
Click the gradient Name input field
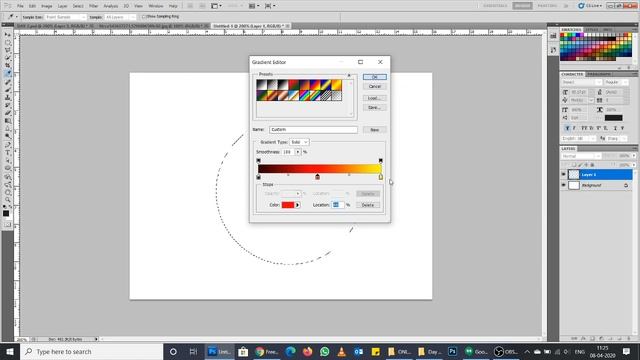313,129
